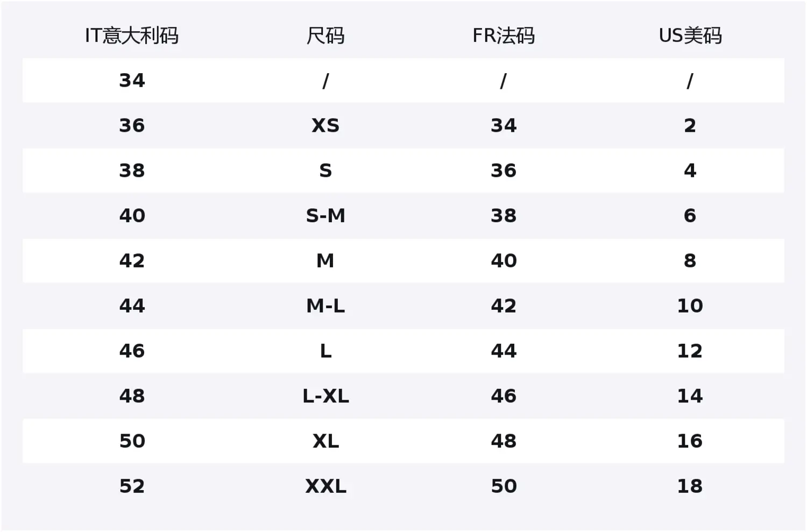Click the FR法码 column header
Viewport: 807px width, 532px height.
(504, 36)
